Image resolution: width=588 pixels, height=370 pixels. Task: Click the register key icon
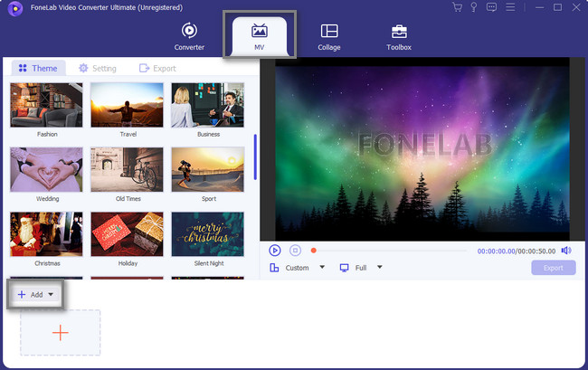click(x=474, y=7)
